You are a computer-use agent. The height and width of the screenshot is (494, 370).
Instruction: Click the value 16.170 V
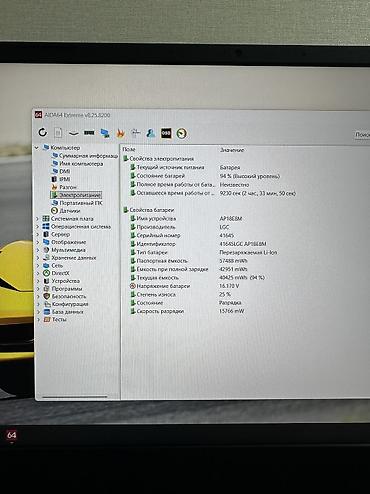229,286
